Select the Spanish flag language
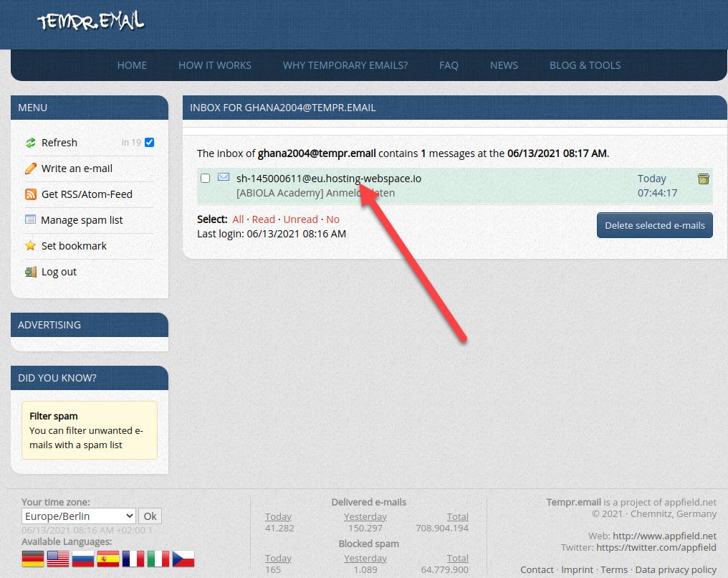Viewport: 728px width, 578px height. 108,559
